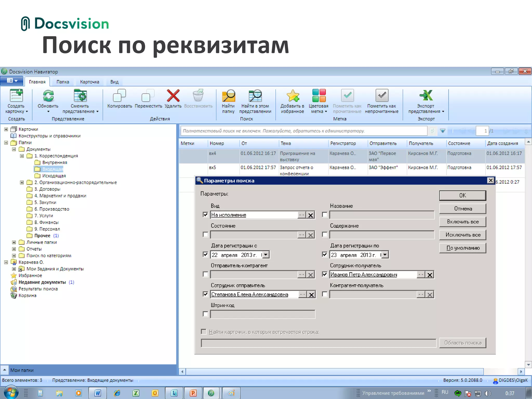Open Вид selection ellipsis button

click(302, 215)
